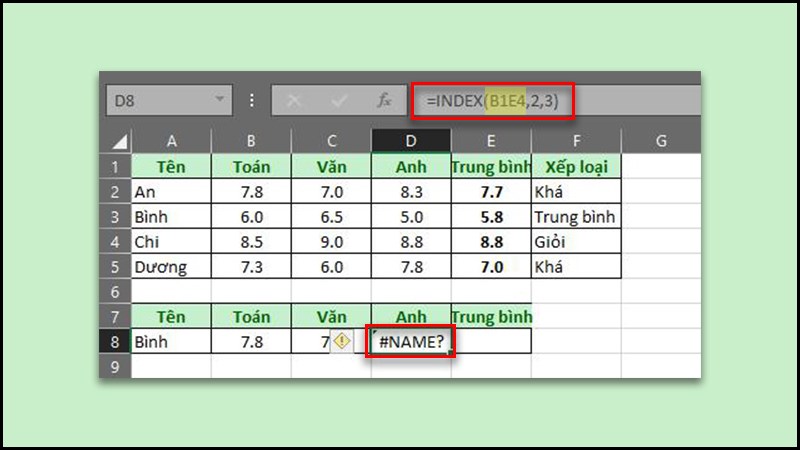Viewport: 800px width, 450px height.
Task: Click cell B1 'Toán' in row 1
Action: click(x=251, y=167)
